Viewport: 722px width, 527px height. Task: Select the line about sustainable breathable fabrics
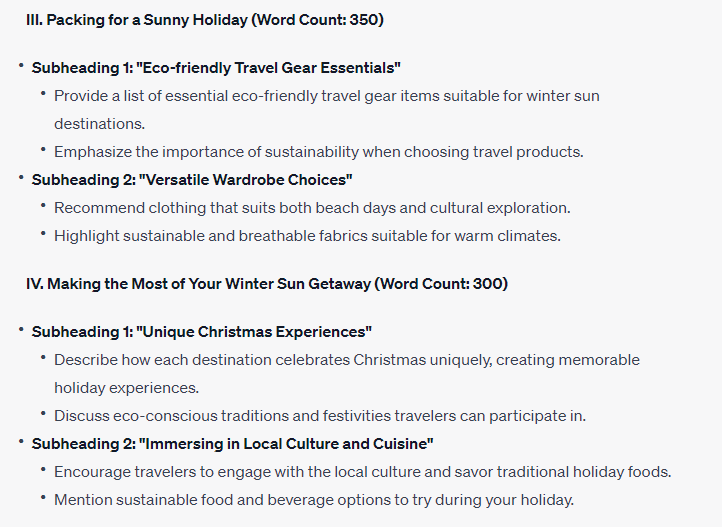pos(308,236)
